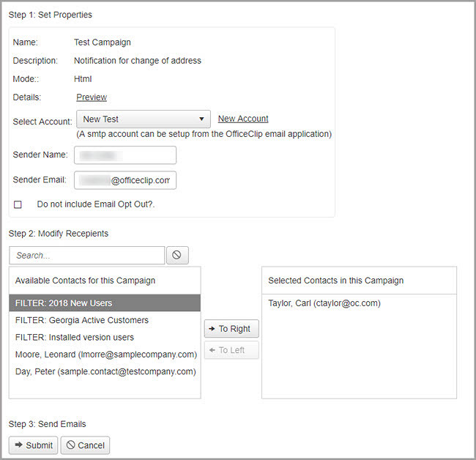Enable Do not include Email Opt Out checkbox

coord(18,204)
